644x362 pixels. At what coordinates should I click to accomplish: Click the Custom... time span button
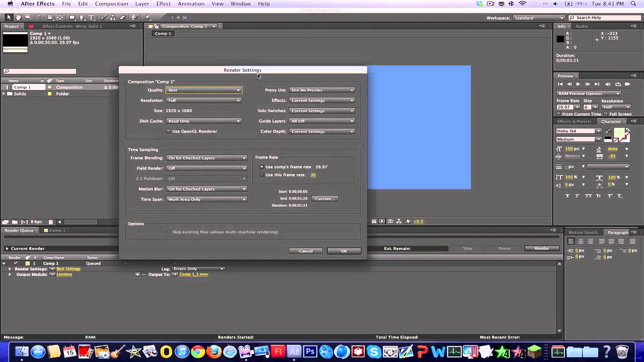(x=325, y=199)
